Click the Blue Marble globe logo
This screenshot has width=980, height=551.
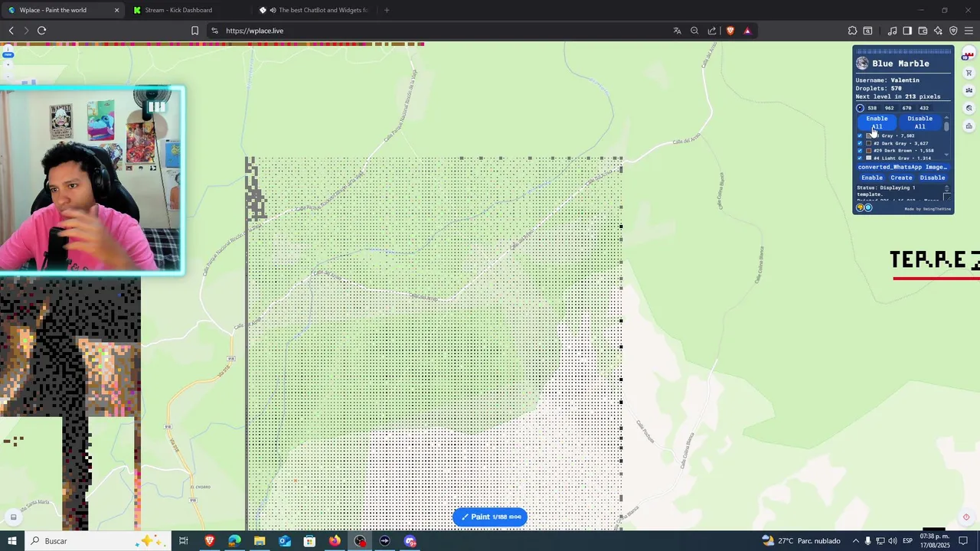pos(862,64)
